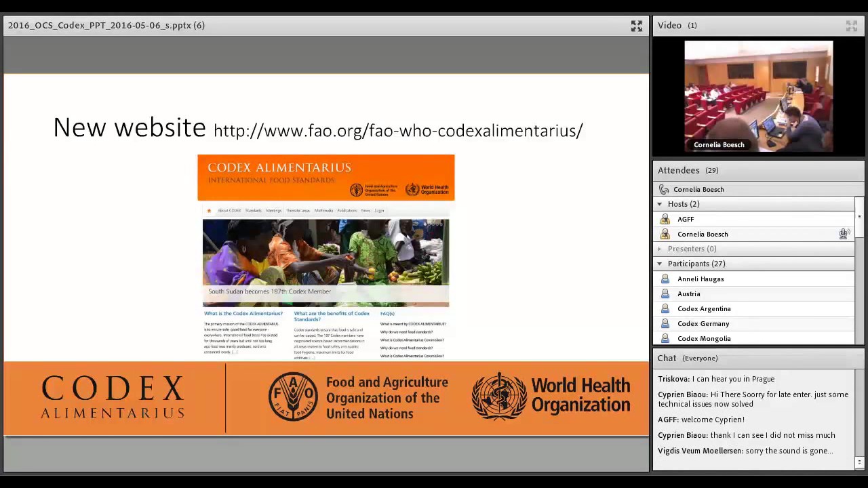Click the Codex website screenshot on the slide
This screenshot has width=868, height=488.
click(326, 258)
